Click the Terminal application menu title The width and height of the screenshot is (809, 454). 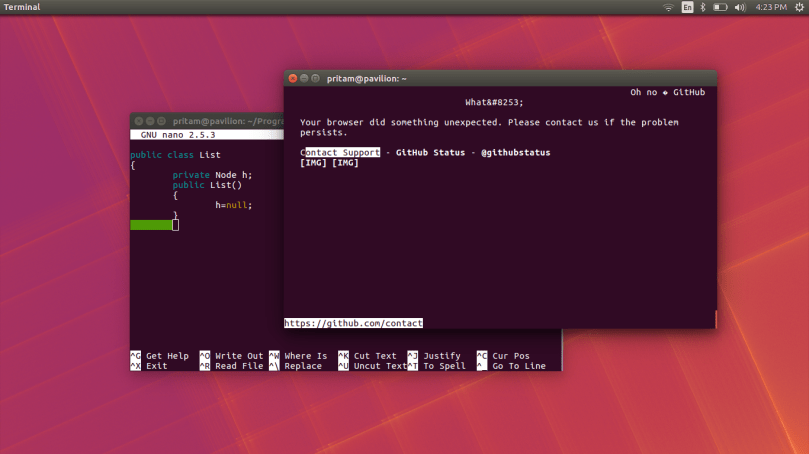[x=22, y=7]
